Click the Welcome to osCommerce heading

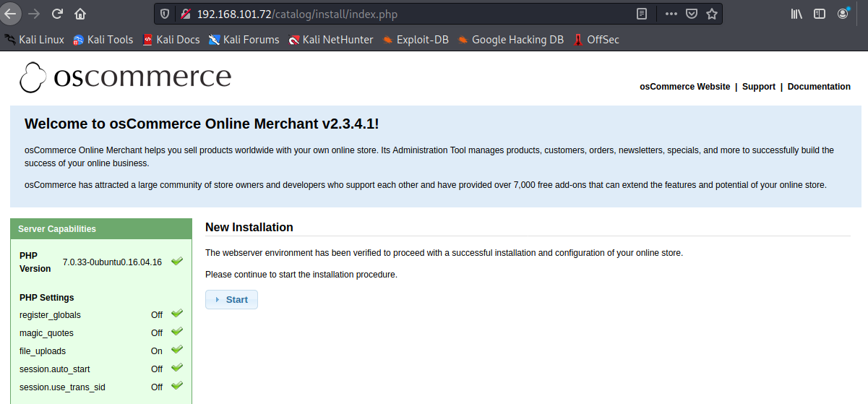click(202, 124)
